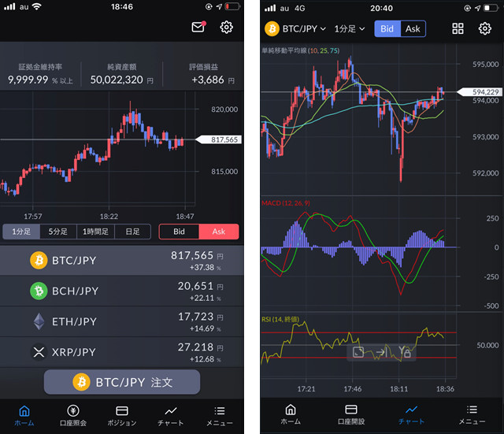Switch to the 5分足 timeframe tab
Image resolution: width=504 pixels, height=434 pixels.
pyautogui.click(x=57, y=232)
